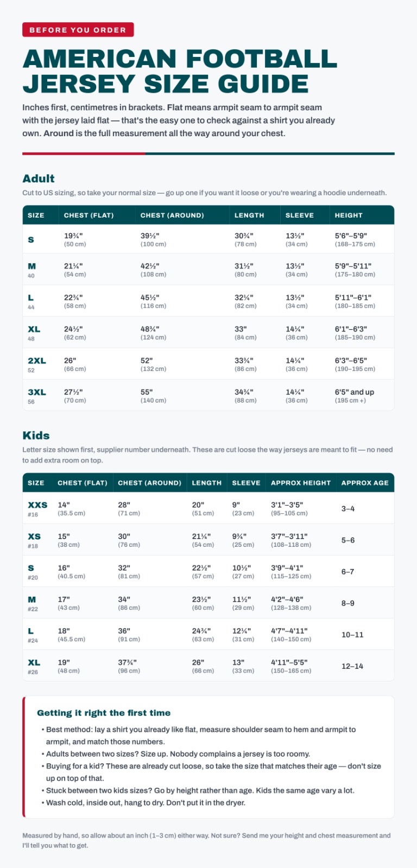Click the APPROX HEIGHT kids column header
The width and height of the screenshot is (417, 868).
pos(301,483)
